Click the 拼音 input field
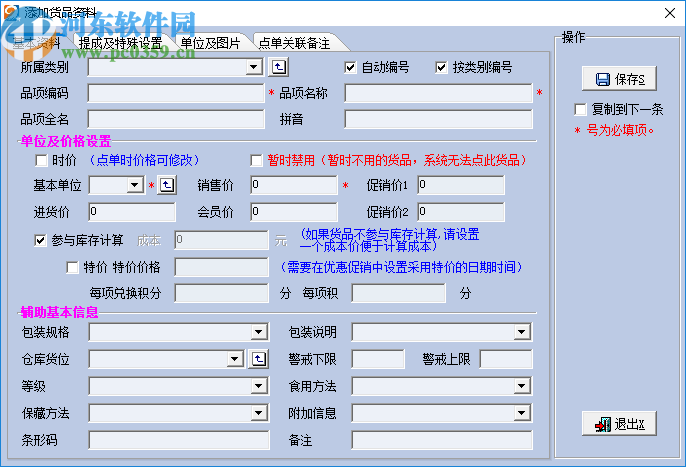This screenshot has height=467, width=686. tap(438, 119)
